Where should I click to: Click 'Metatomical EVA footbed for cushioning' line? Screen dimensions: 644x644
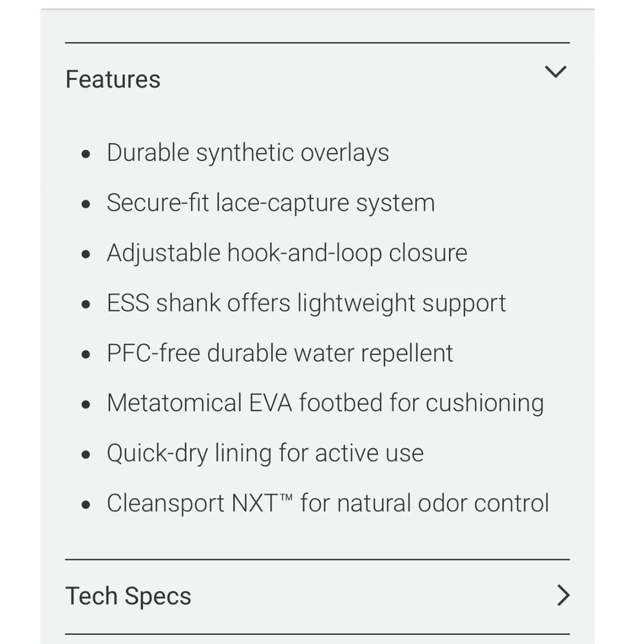click(325, 403)
